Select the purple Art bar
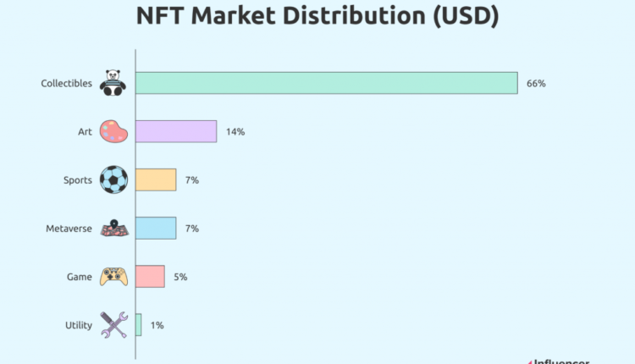Screen dimensions: 635x364 176,131
